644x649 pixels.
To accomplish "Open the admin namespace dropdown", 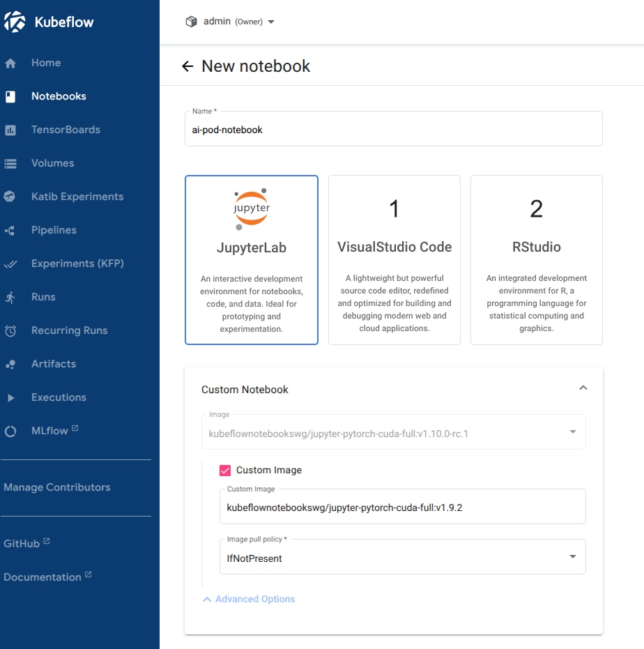I will (230, 22).
